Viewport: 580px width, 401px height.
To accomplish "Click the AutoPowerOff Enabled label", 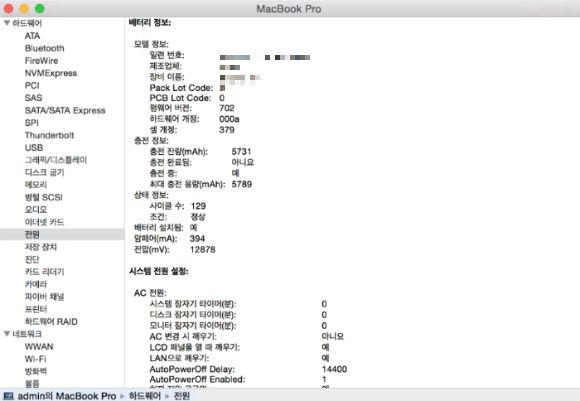I will pos(197,380).
